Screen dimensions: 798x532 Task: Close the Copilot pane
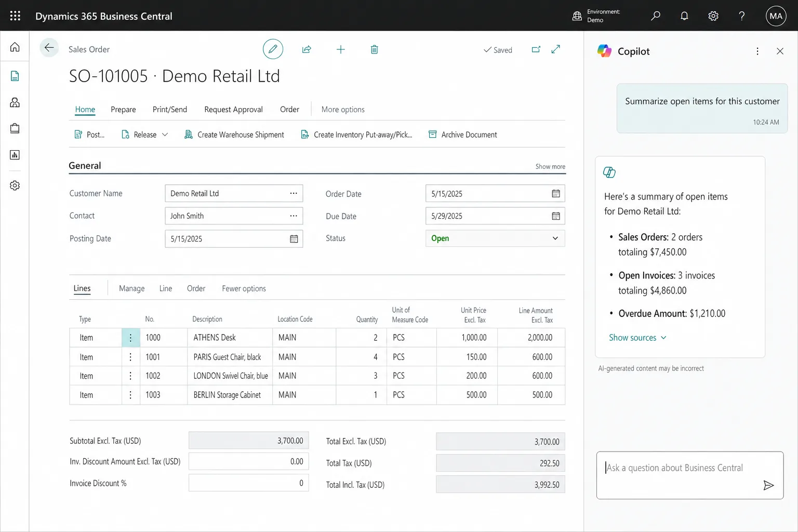point(780,51)
